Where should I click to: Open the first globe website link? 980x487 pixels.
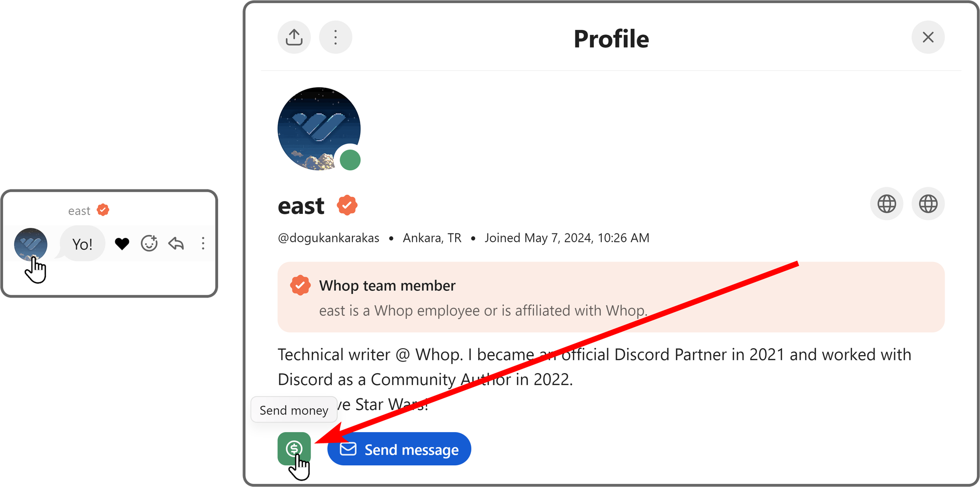coord(887,204)
